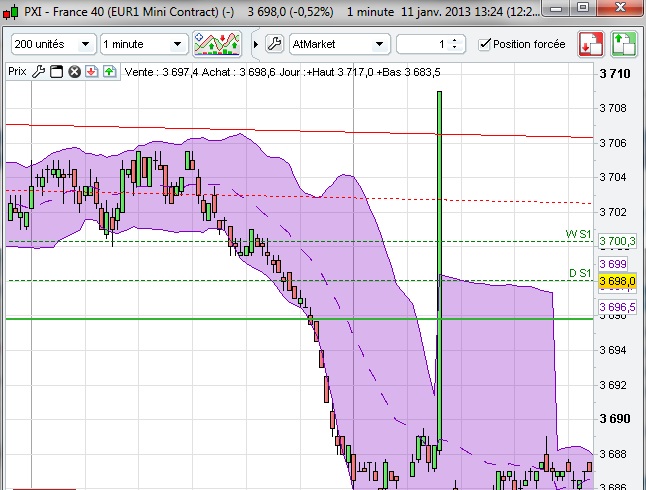The image size is (646, 490).
Task: Open the indicators chart icon
Action: pos(217,44)
